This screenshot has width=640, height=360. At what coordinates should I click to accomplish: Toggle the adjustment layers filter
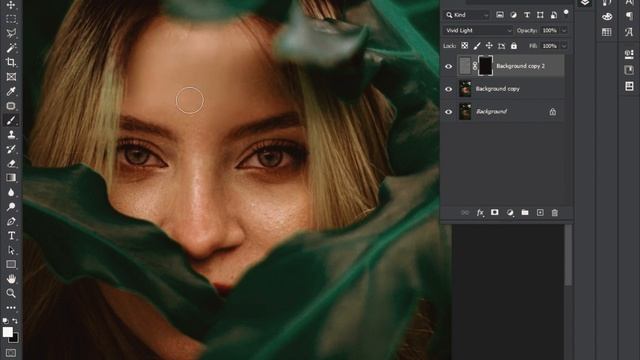click(513, 15)
